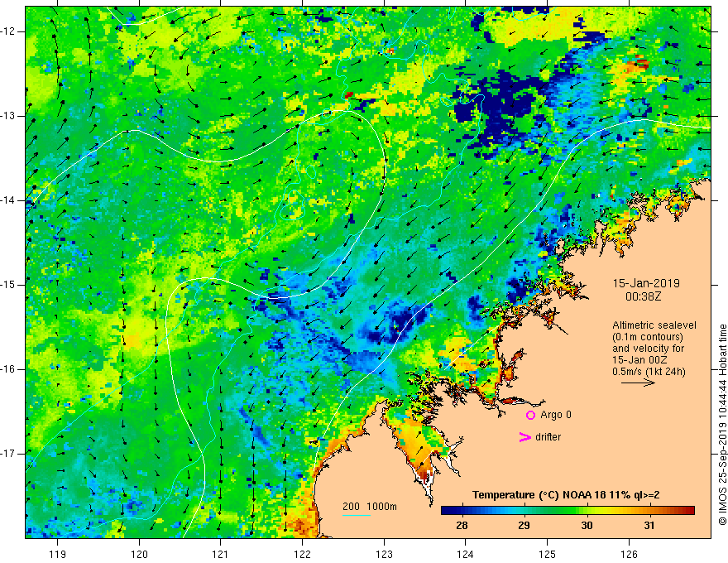Click the '30' colorbar tick label
The width and height of the screenshot is (728, 563).
pyautogui.click(x=587, y=526)
